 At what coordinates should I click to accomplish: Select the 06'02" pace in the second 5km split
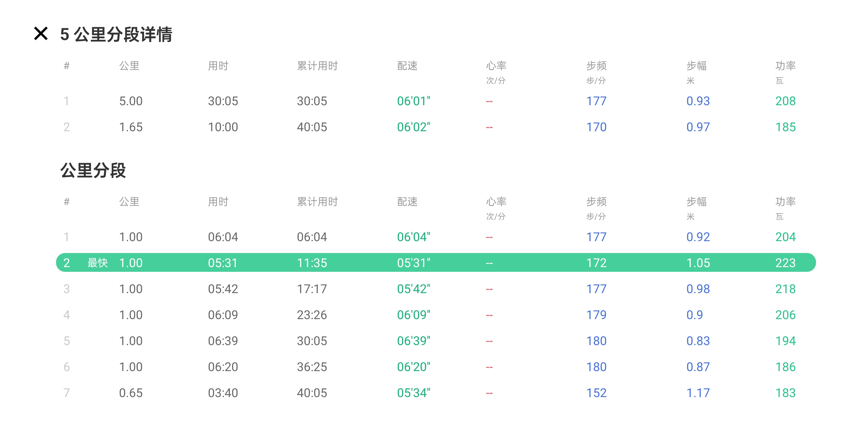coord(413,127)
